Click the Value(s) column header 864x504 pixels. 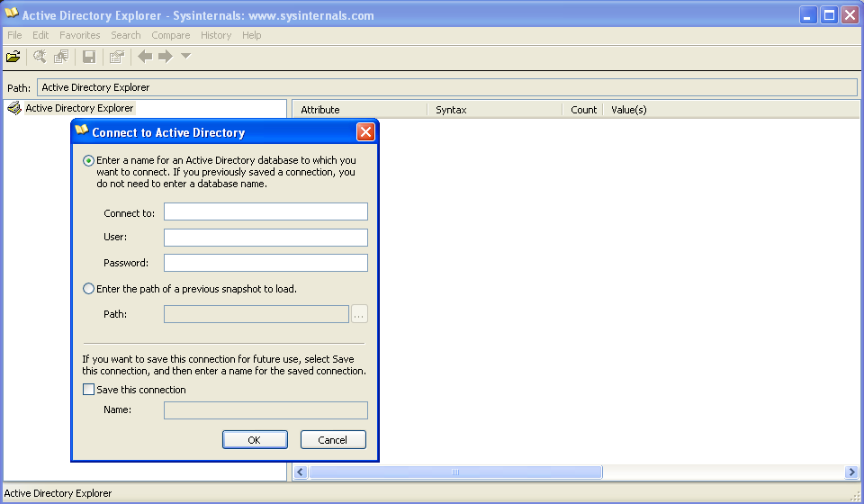(x=731, y=110)
